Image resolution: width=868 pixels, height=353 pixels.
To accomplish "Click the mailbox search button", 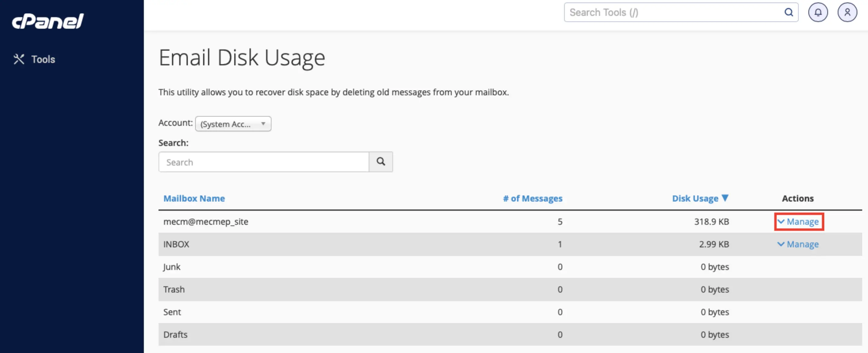I will (x=381, y=162).
